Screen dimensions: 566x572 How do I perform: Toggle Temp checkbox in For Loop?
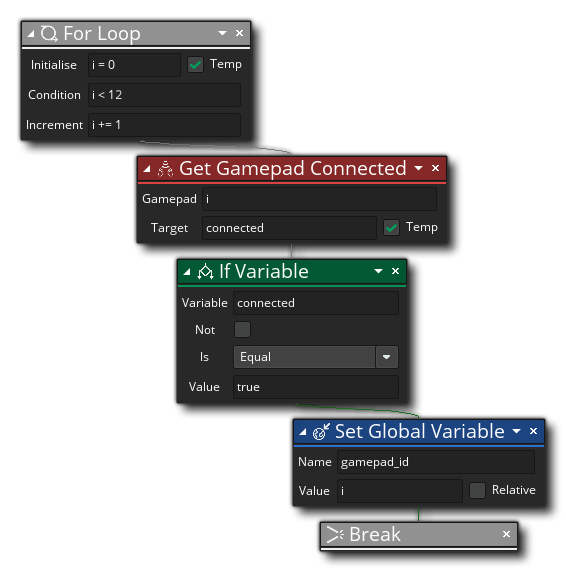[195, 65]
